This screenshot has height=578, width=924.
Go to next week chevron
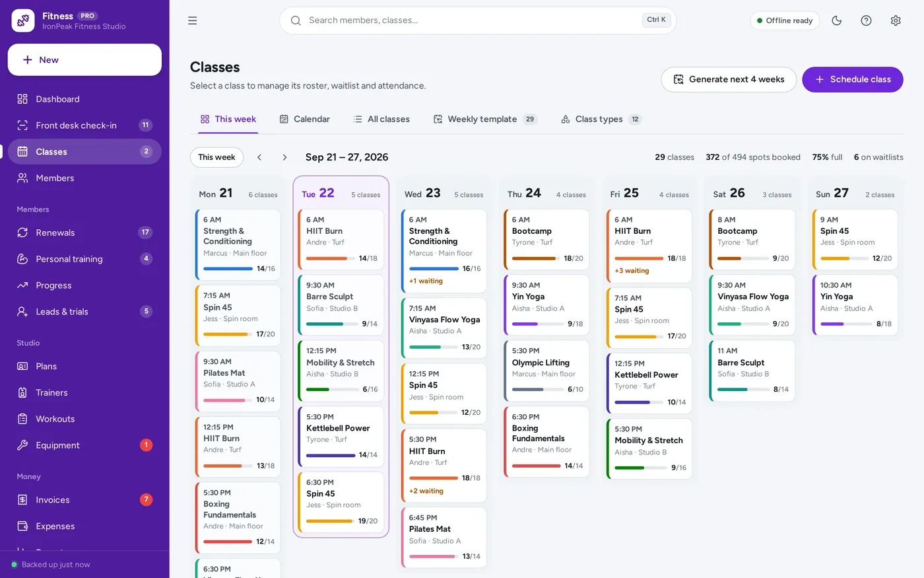(284, 157)
